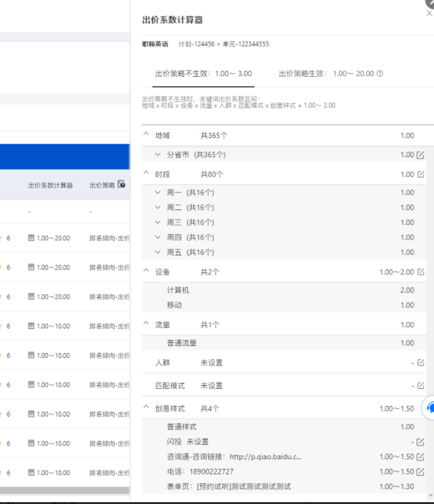Close the 出价系数计算器 panel
The image size is (434, 504).
(429, 13)
